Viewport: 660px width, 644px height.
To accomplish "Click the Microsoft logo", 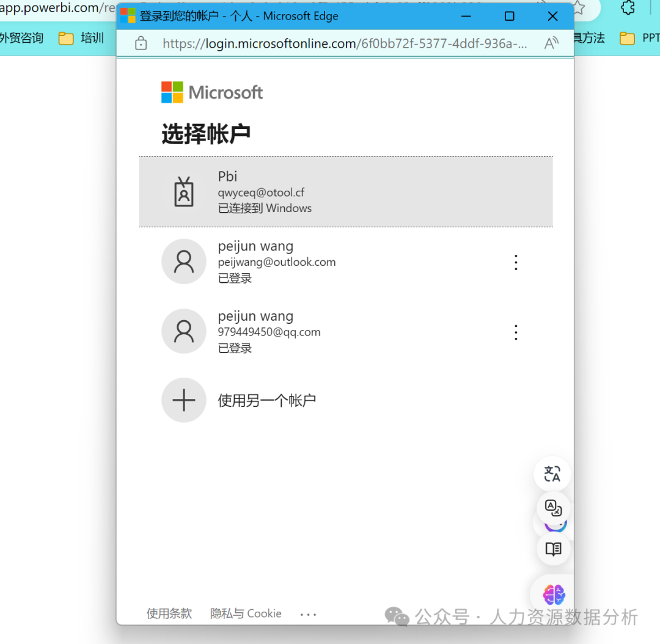I will 212,92.
